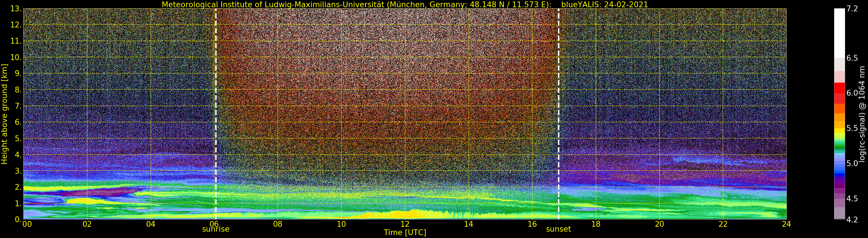Screen dimensions: 868x238
Task: Click the '12' tick on the time axis
Action: (405, 224)
